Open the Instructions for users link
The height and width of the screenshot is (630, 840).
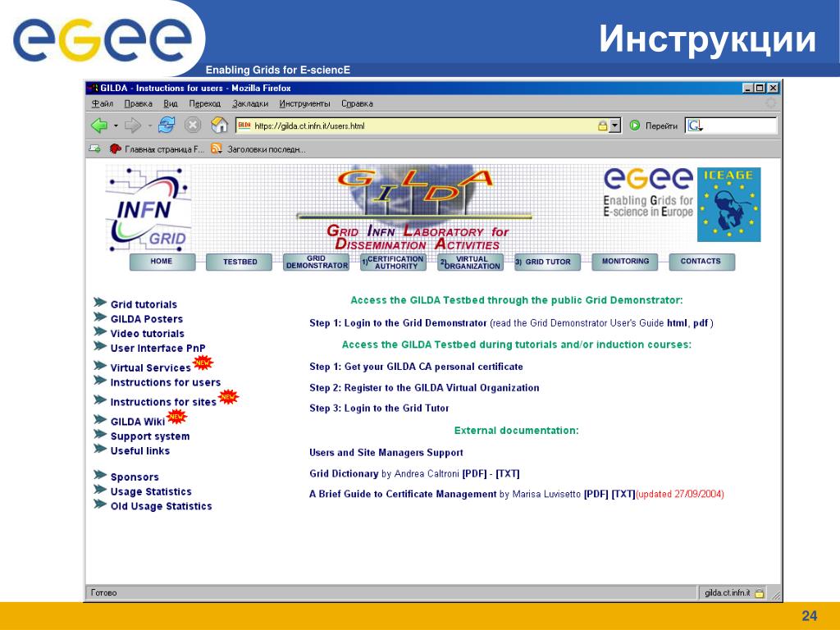(x=166, y=382)
